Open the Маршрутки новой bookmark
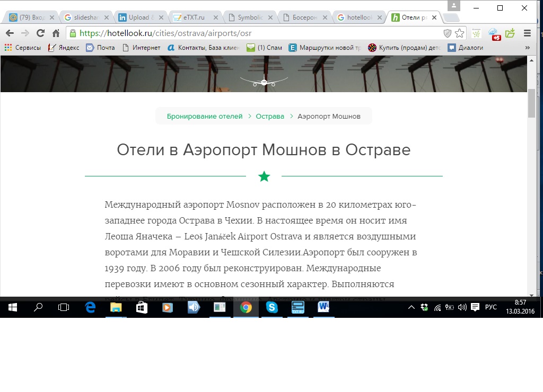The width and height of the screenshot is (543, 392). (x=325, y=48)
